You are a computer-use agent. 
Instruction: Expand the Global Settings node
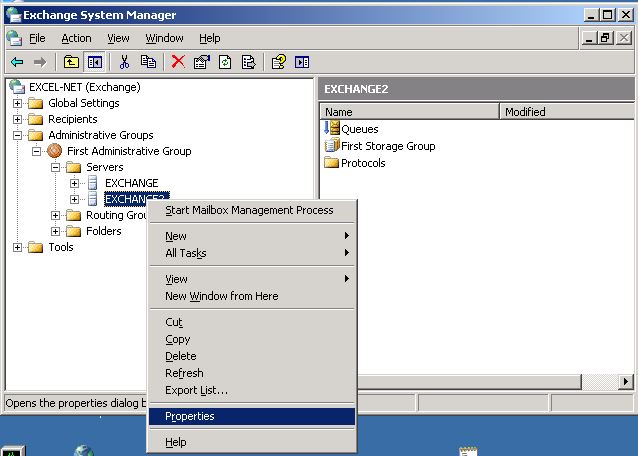[x=17, y=103]
